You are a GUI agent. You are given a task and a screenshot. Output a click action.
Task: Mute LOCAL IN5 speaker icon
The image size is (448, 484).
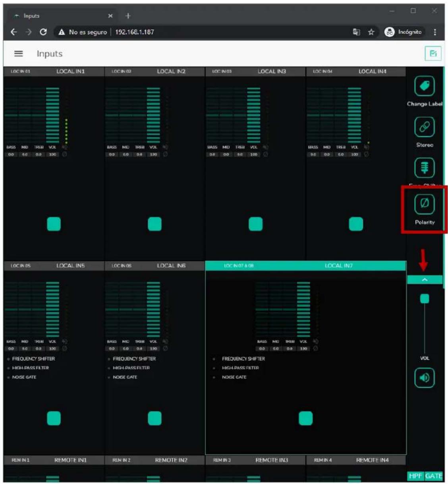pyautogui.click(x=65, y=341)
